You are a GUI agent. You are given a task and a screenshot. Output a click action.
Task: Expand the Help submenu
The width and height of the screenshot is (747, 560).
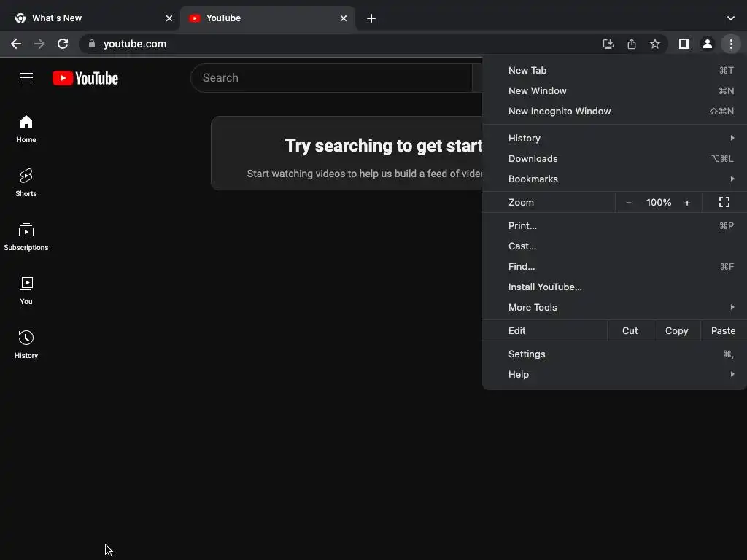614,374
